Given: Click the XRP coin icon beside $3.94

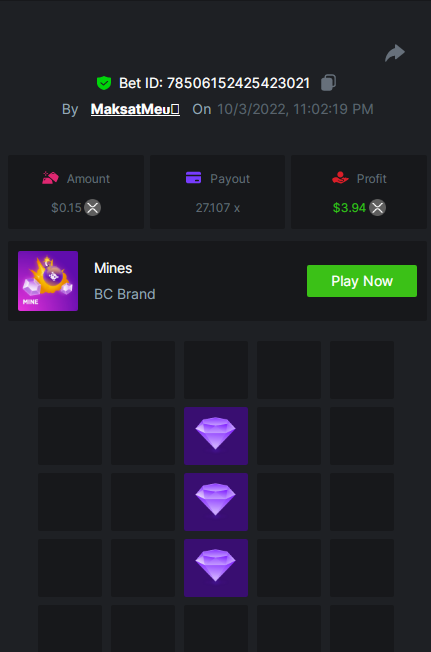Looking at the screenshot, I should point(378,207).
